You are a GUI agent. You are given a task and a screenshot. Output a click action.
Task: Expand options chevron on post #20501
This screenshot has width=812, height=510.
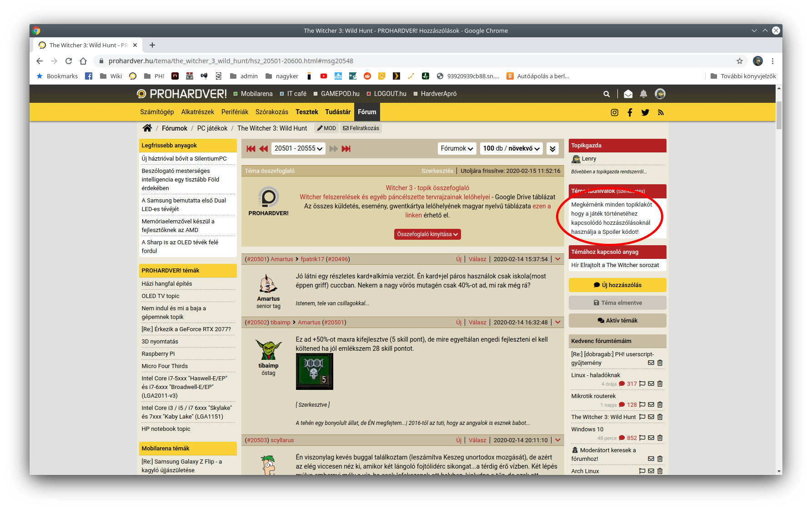click(558, 259)
